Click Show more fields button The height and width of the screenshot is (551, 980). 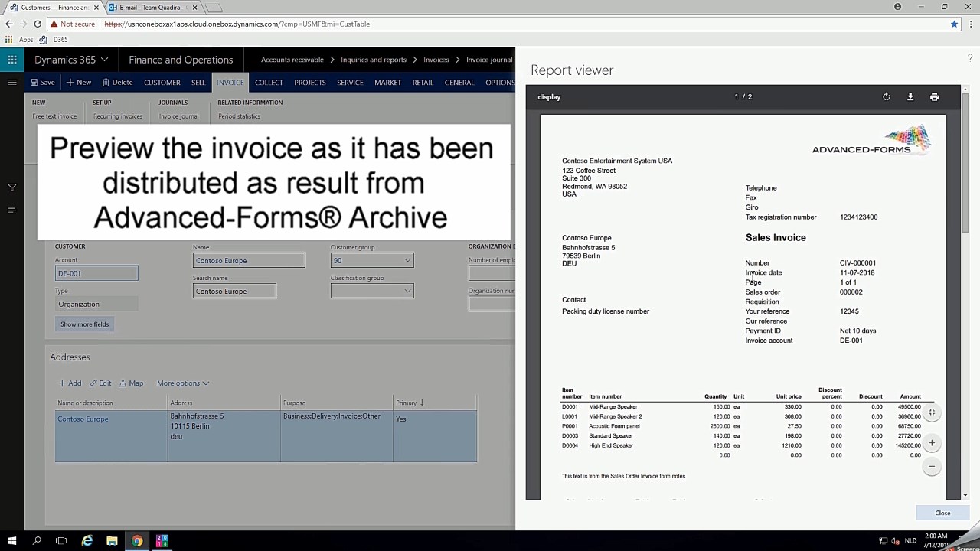[85, 324]
